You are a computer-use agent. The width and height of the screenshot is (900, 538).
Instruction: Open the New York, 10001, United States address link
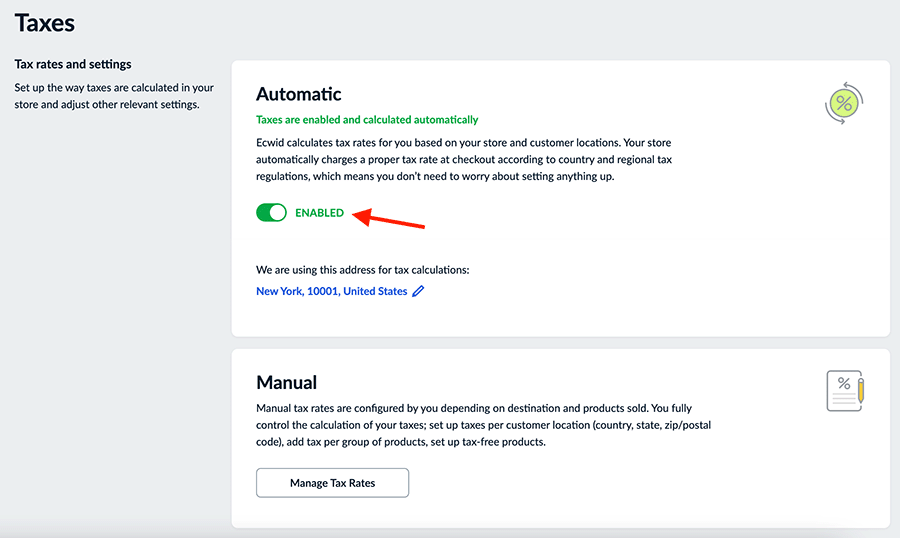[331, 291]
